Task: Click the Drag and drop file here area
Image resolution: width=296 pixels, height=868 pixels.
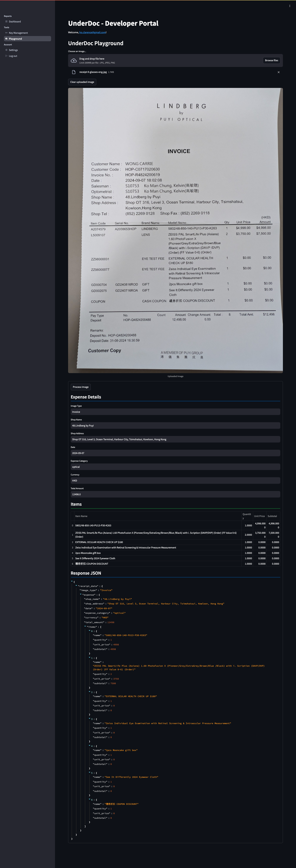Action: [x=175, y=60]
